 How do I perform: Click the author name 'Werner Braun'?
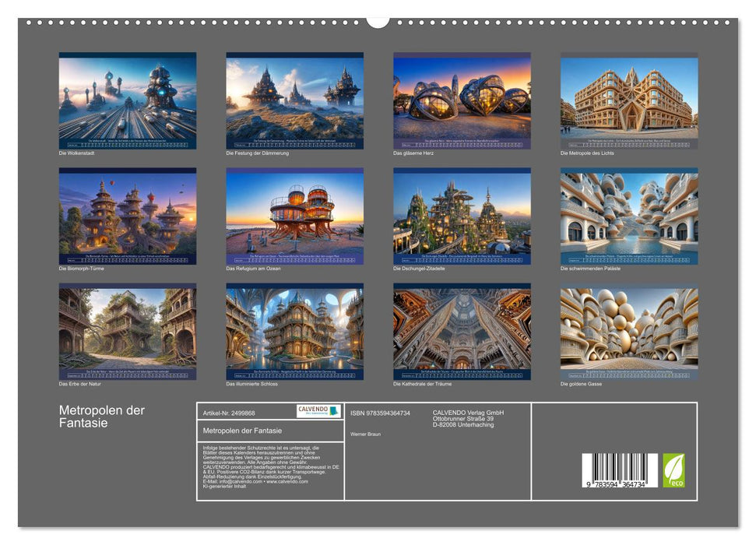pyautogui.click(x=365, y=434)
